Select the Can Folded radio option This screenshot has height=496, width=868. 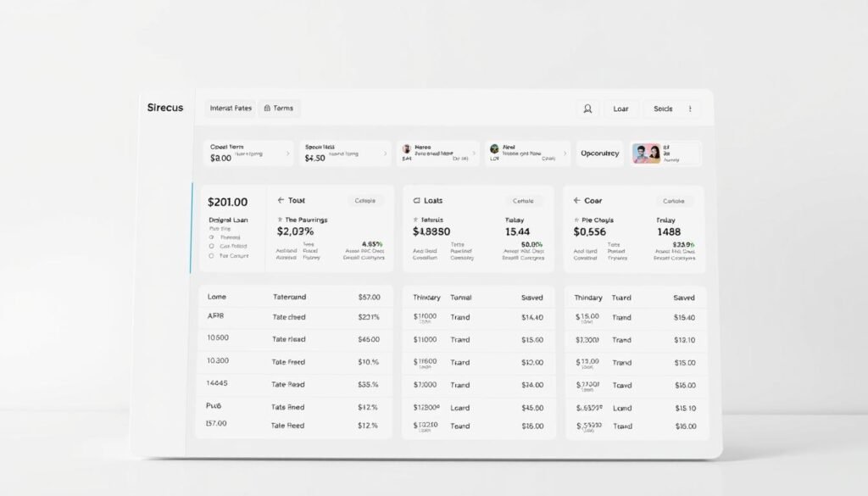[x=211, y=246]
